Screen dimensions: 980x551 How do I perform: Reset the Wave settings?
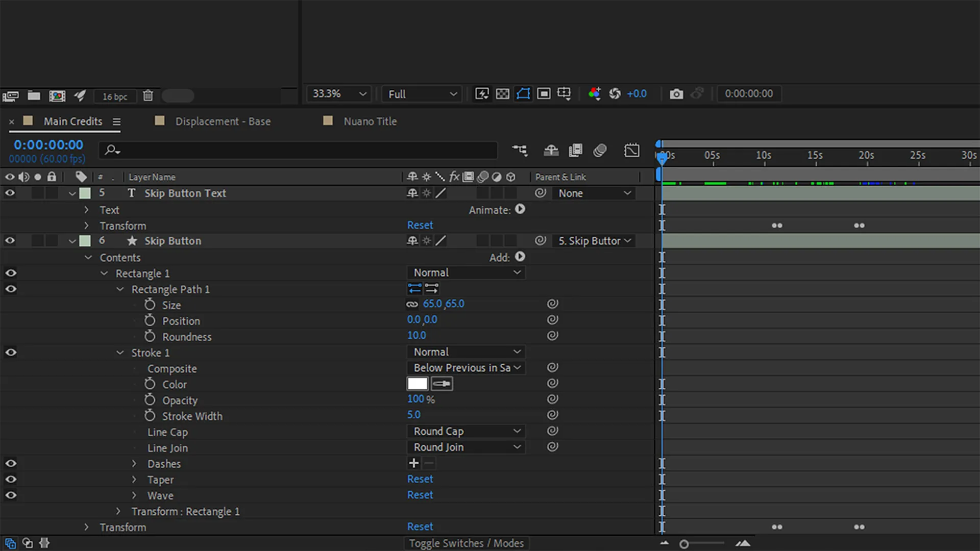click(x=420, y=495)
